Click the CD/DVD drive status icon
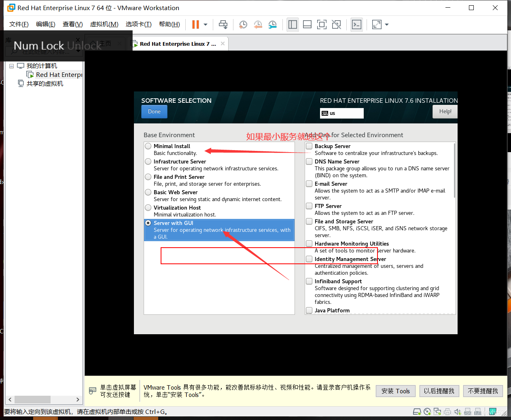The height and width of the screenshot is (420, 511). [x=427, y=412]
